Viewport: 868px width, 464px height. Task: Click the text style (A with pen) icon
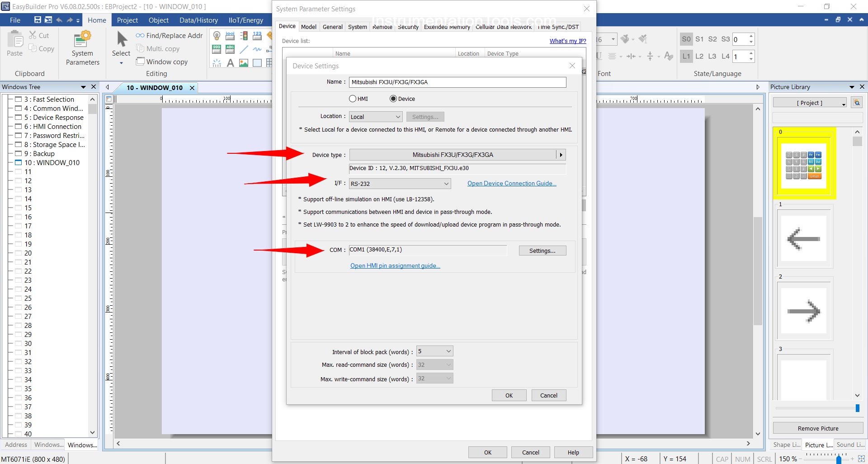669,56
